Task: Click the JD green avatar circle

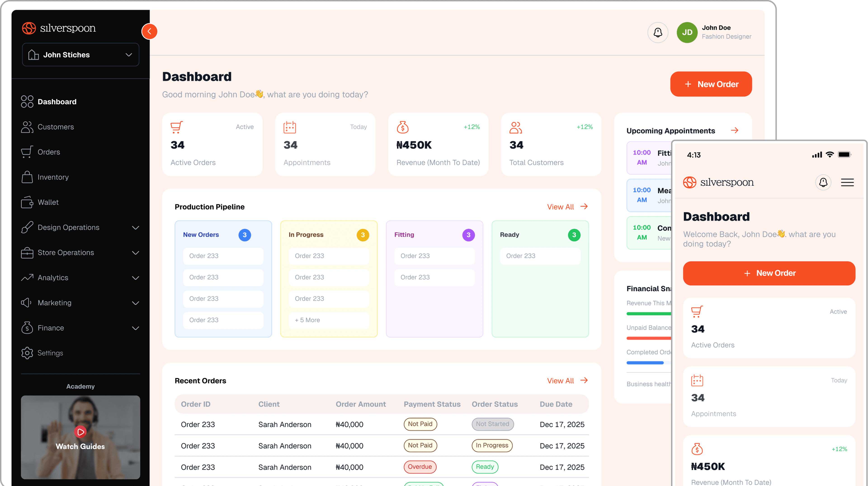Action: point(687,32)
